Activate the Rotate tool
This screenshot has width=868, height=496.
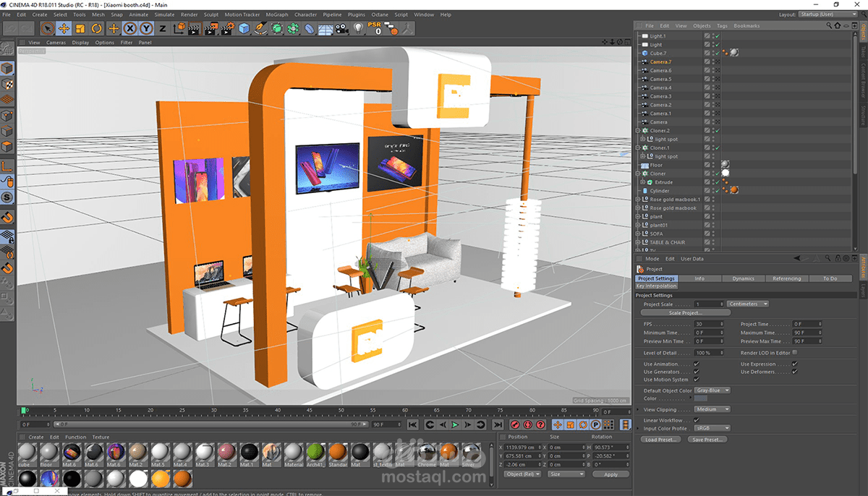click(96, 29)
